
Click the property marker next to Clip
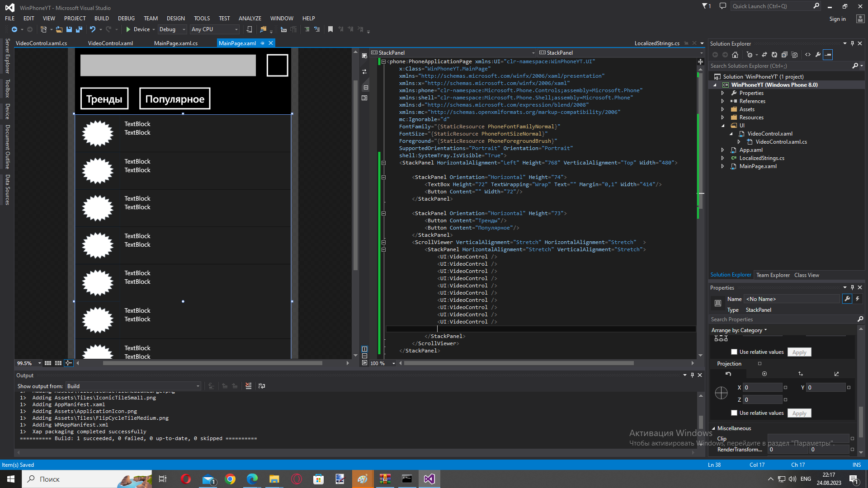pos(852,439)
